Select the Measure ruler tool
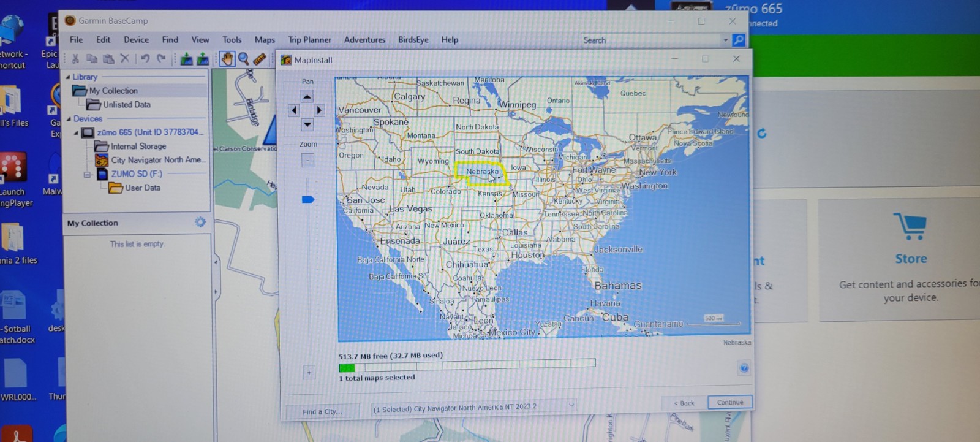The height and width of the screenshot is (442, 980). coord(260,59)
